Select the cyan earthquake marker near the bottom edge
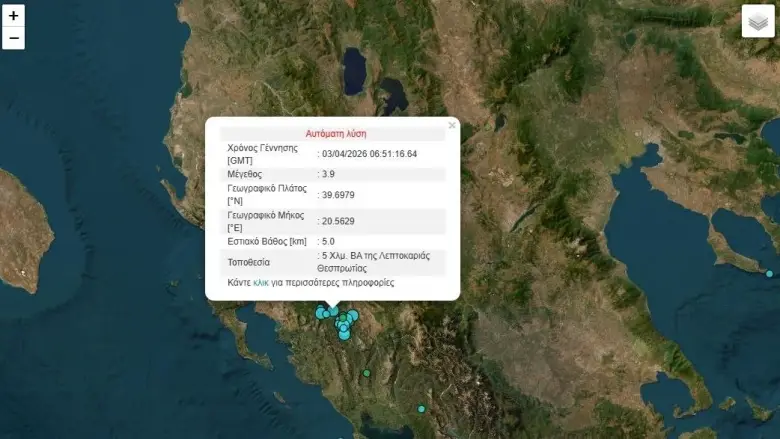Viewport: 780px width, 439px height. click(x=421, y=409)
